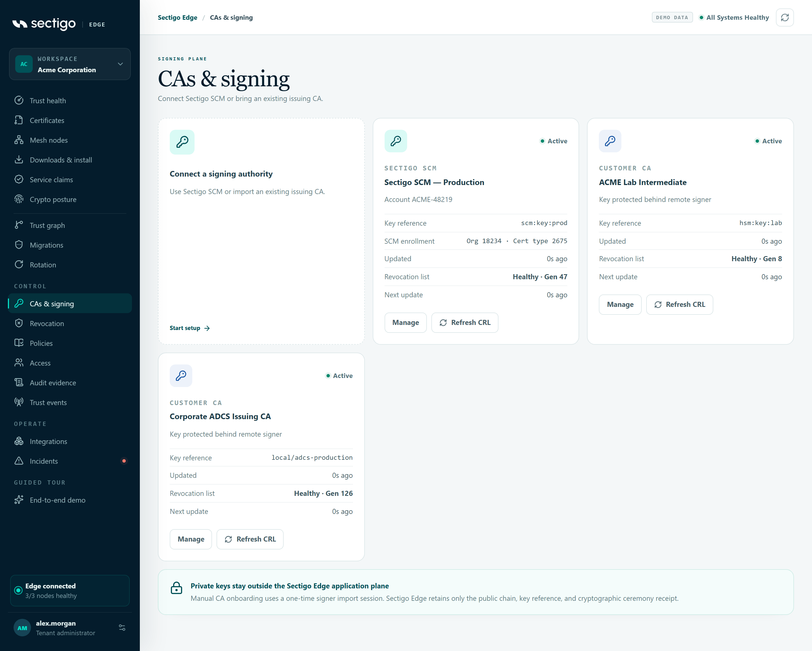Select the Incidents warning triangle icon

[x=19, y=461]
